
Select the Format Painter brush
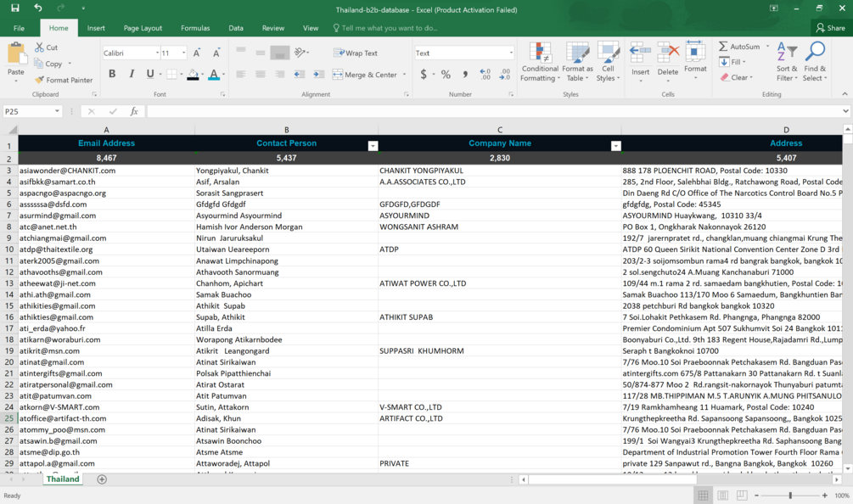point(39,80)
